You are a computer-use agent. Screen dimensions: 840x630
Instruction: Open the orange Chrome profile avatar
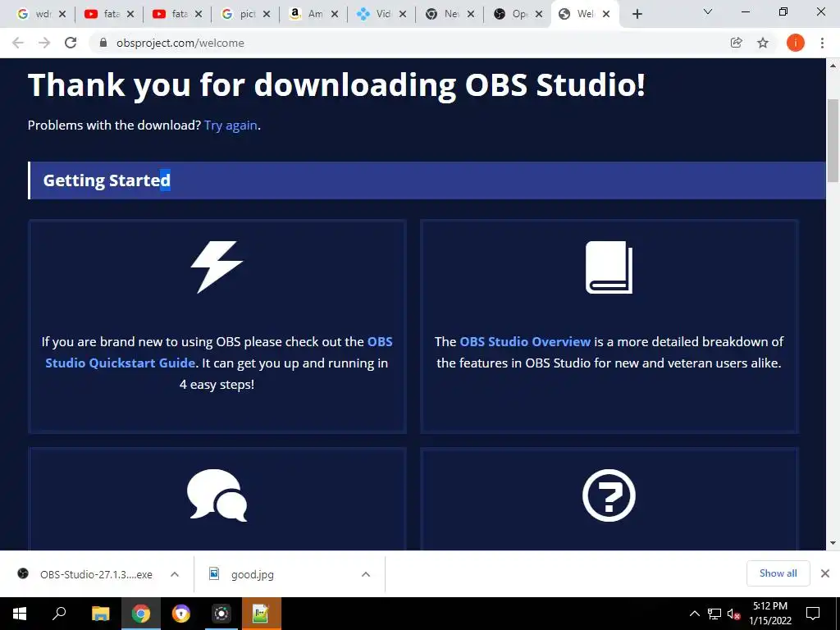(795, 43)
